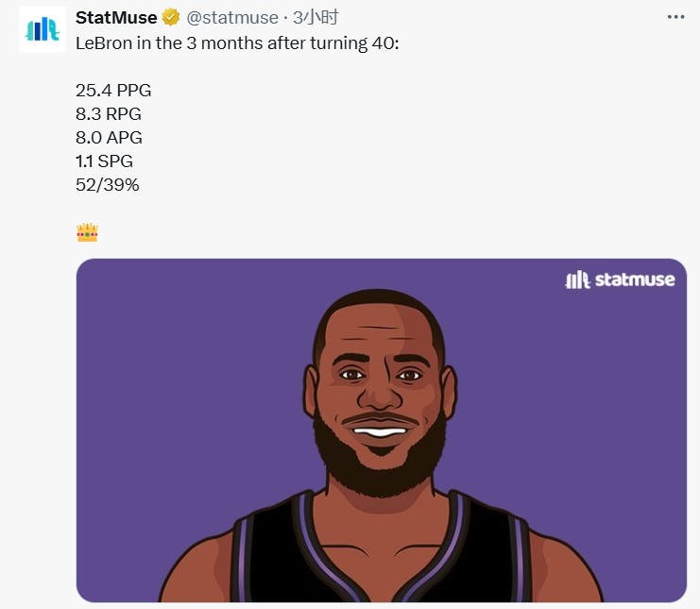Click the statmuse watermark text in the image
Screen dimensions: 700x609
(x=634, y=279)
